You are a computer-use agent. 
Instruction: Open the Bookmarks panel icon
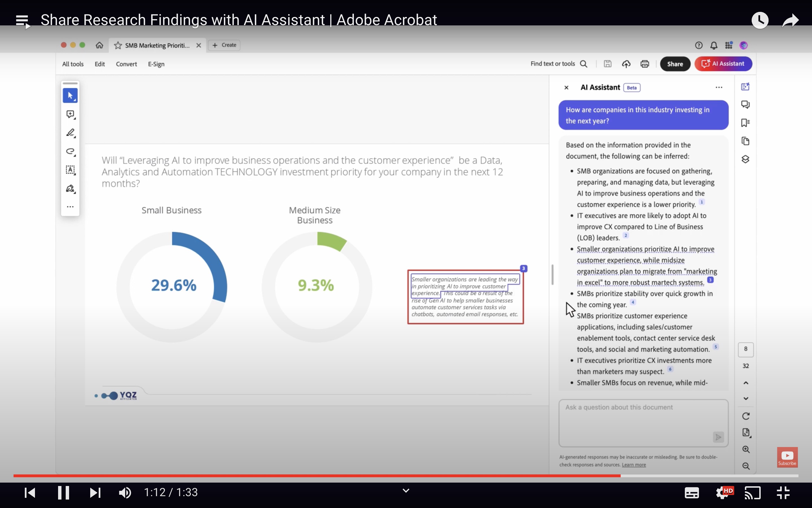[745, 123]
